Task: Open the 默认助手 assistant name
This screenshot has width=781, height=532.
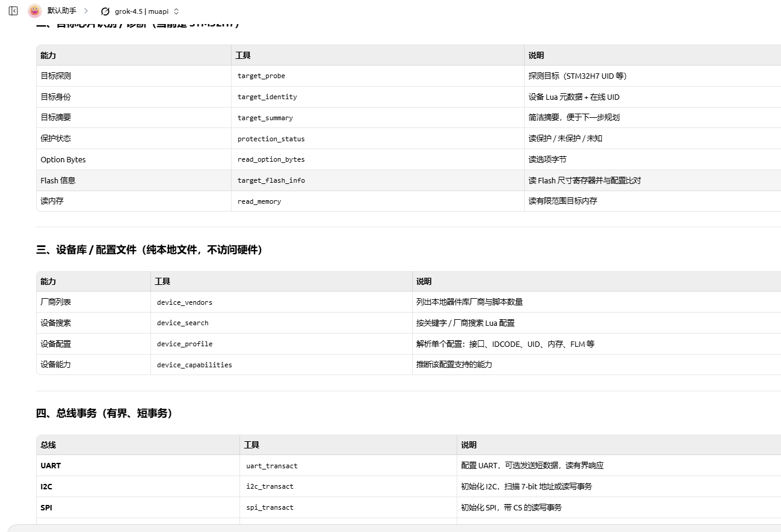Action: (x=62, y=11)
